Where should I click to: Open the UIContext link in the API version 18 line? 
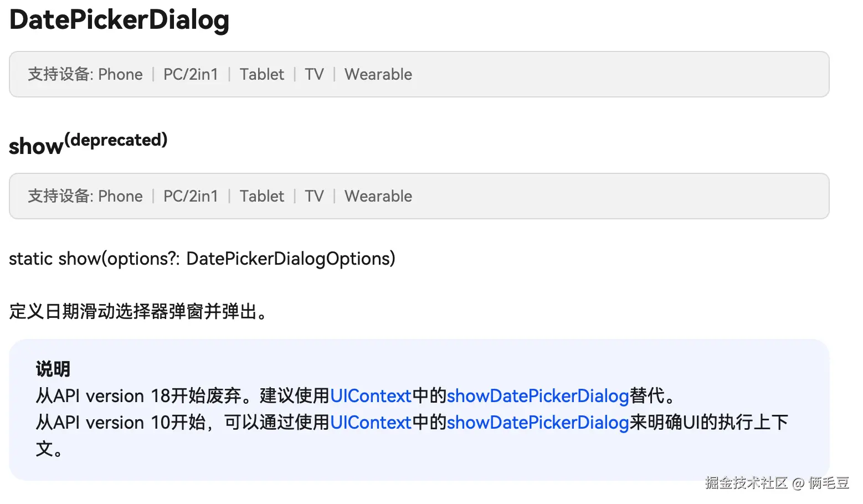coord(371,396)
